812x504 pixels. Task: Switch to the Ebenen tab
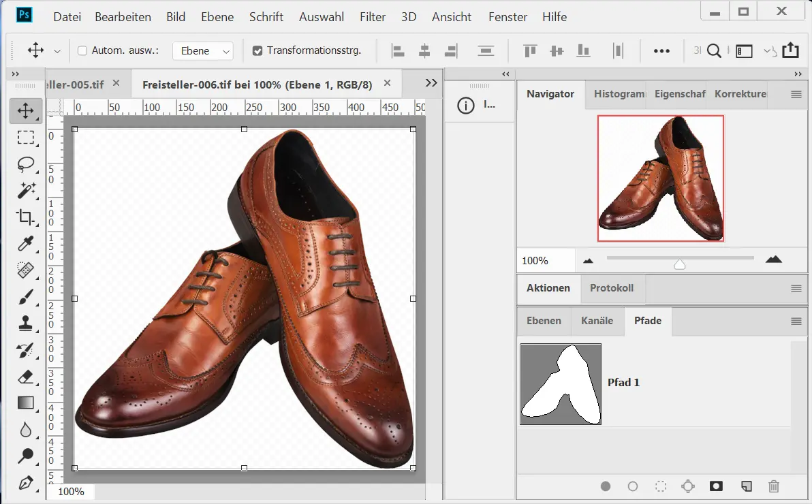coord(544,321)
